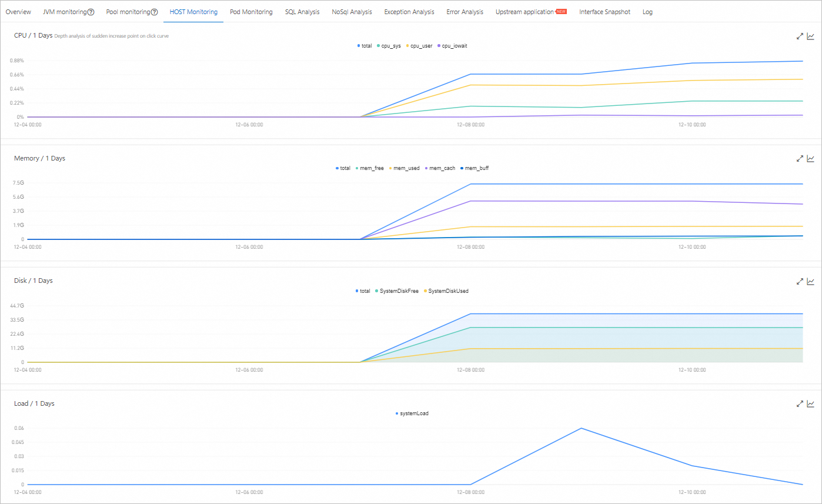This screenshot has height=504, width=822.
Task: Toggle mem_cach series in legend
Action: coord(440,168)
